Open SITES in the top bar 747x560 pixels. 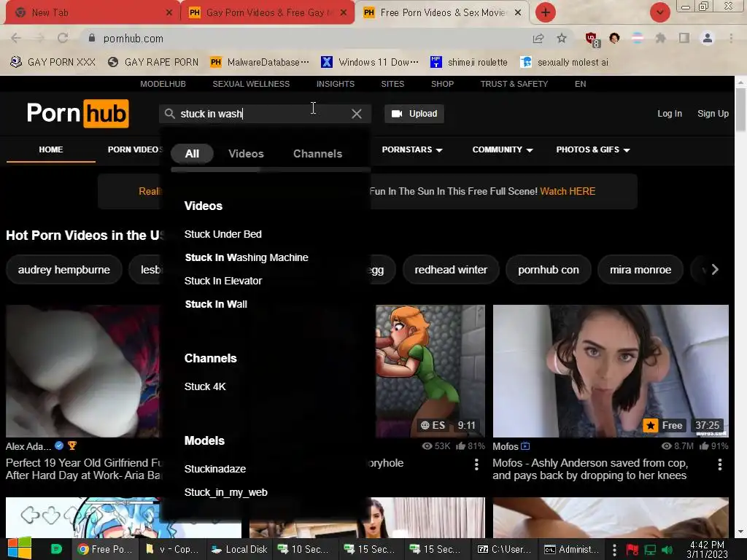click(392, 84)
